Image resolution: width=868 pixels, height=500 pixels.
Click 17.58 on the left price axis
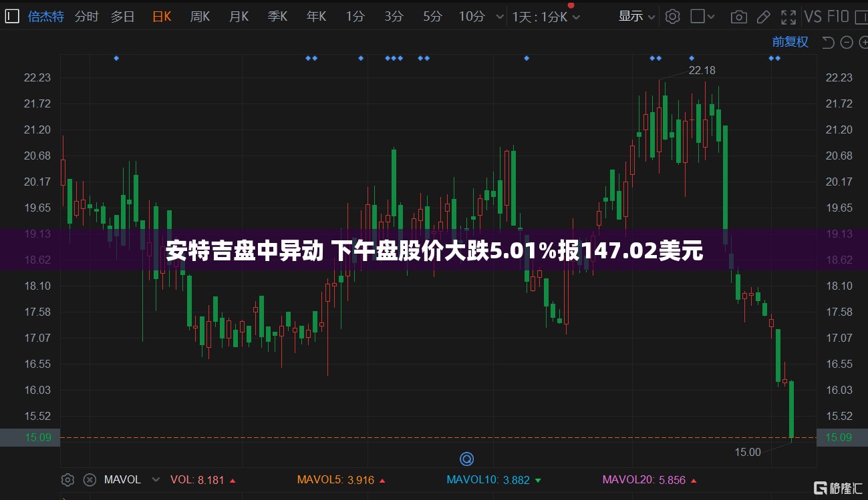(37, 312)
